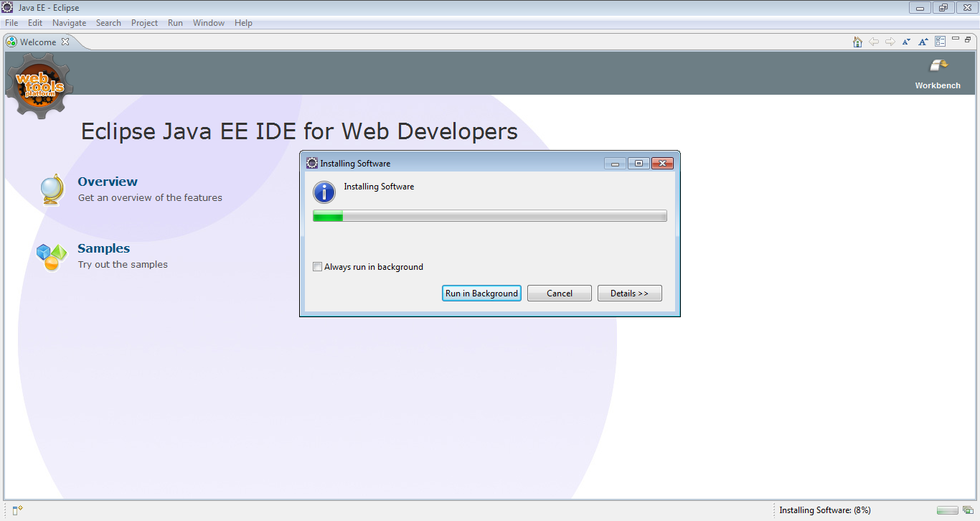
Task: Open the Workbench from the Welcome page
Action: (x=937, y=73)
